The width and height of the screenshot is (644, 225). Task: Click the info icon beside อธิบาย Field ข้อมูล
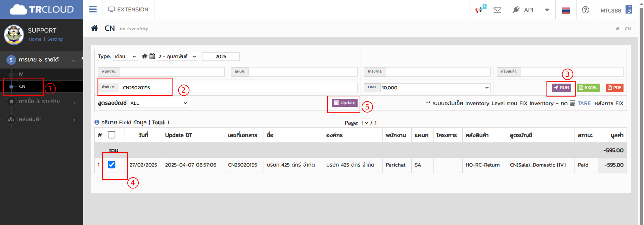point(97,123)
